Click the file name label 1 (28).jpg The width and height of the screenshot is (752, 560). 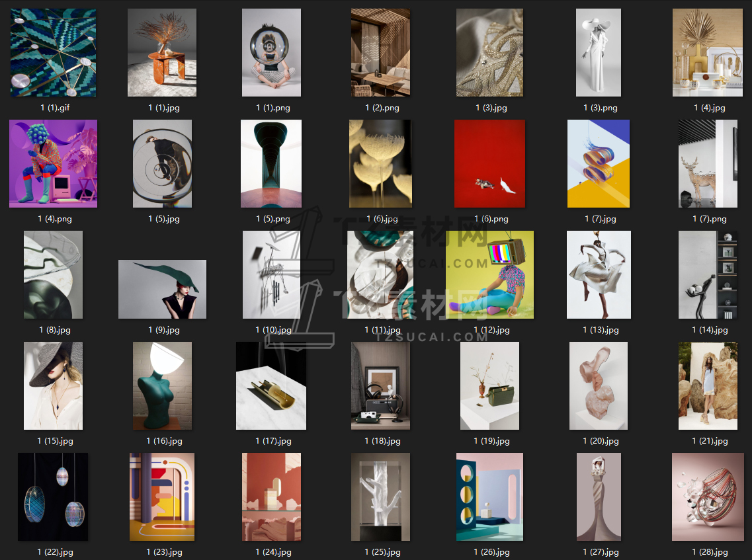pyautogui.click(x=710, y=552)
